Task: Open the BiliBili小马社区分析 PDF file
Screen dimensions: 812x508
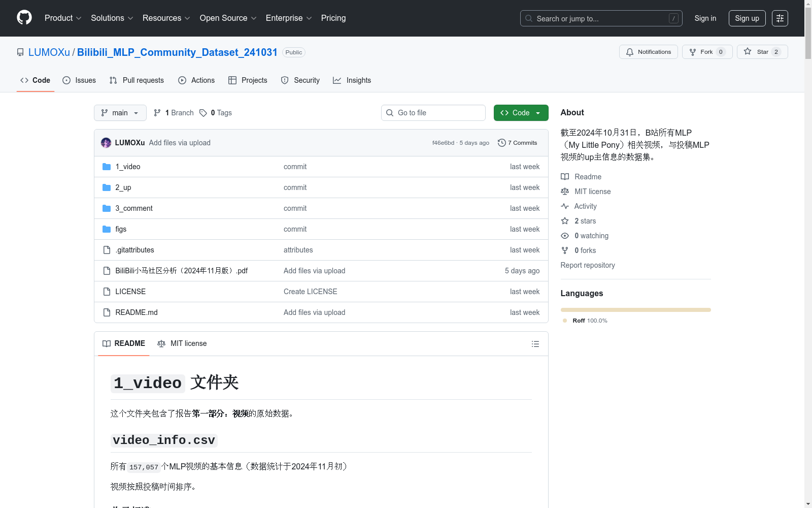Action: point(181,271)
